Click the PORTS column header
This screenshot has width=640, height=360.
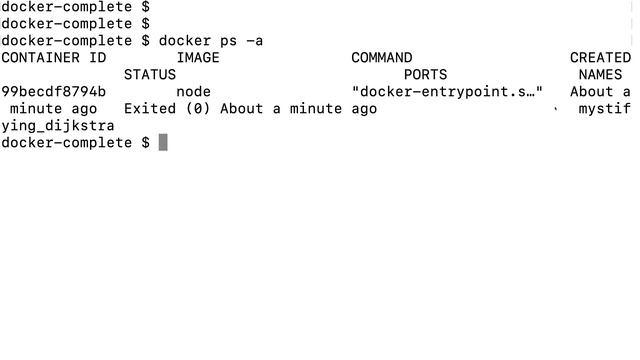coord(425,75)
